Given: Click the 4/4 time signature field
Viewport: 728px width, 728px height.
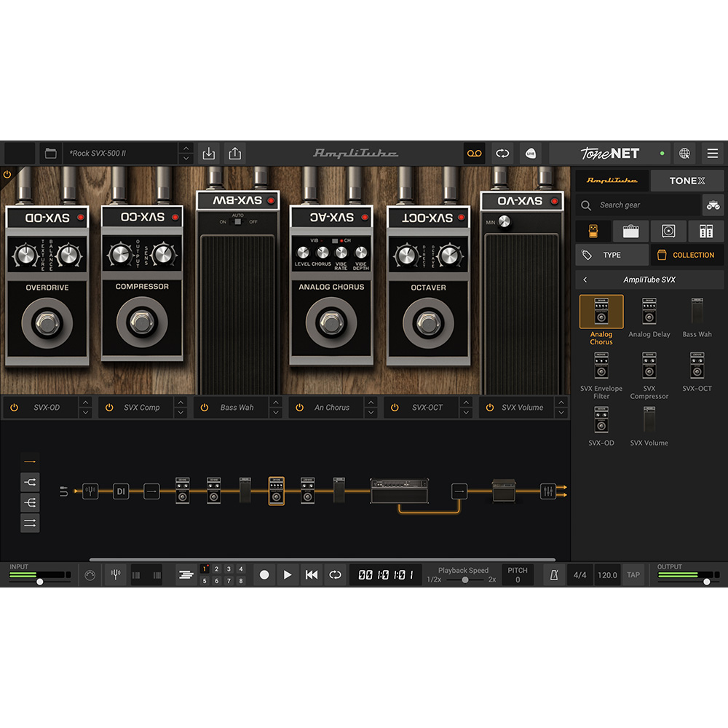Looking at the screenshot, I should click(x=580, y=575).
